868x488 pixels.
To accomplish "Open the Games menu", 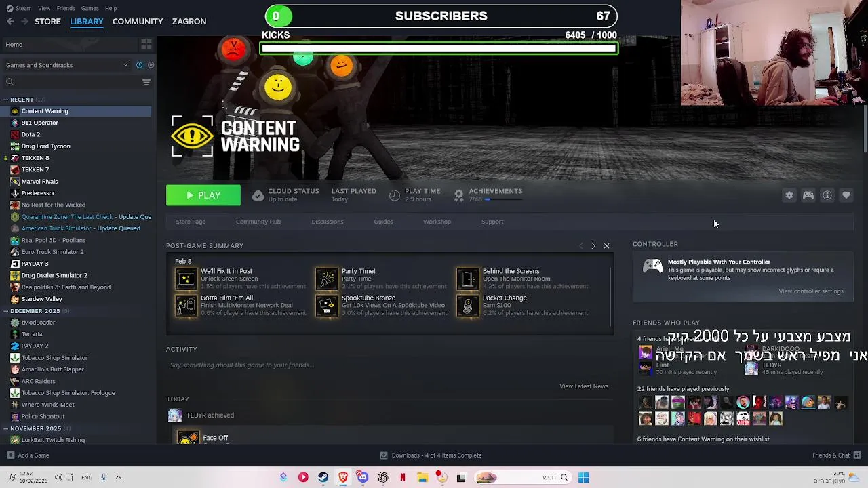I will pos(90,8).
